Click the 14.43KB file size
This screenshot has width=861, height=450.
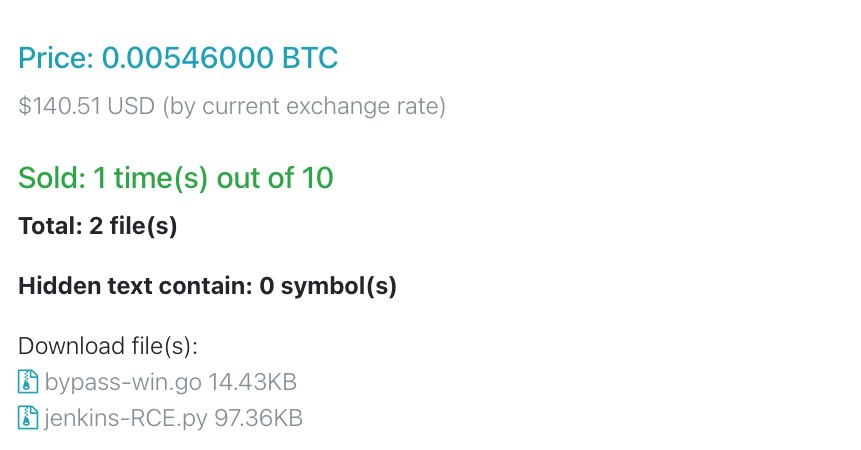(x=254, y=382)
